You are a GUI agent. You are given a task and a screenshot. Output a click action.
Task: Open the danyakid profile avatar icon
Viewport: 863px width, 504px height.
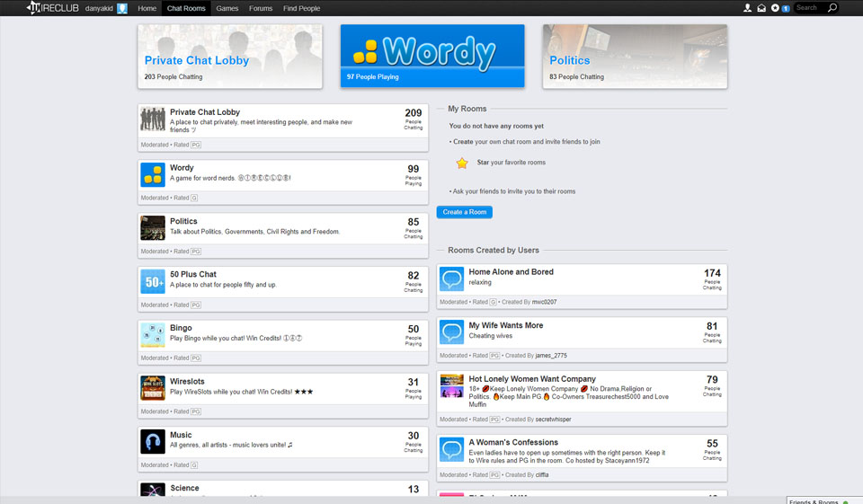pyautogui.click(x=122, y=9)
